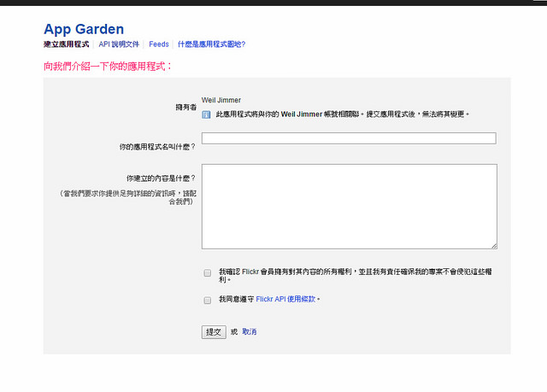This screenshot has width=547, height=392.
Task: Grab the textarea resize handle corner
Action: (493, 245)
